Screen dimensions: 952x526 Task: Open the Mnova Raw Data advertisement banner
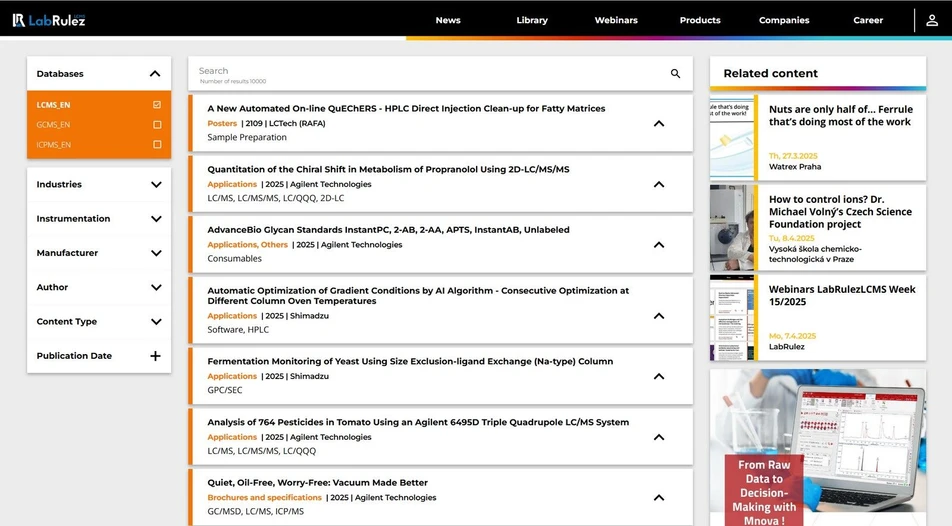tap(818, 448)
